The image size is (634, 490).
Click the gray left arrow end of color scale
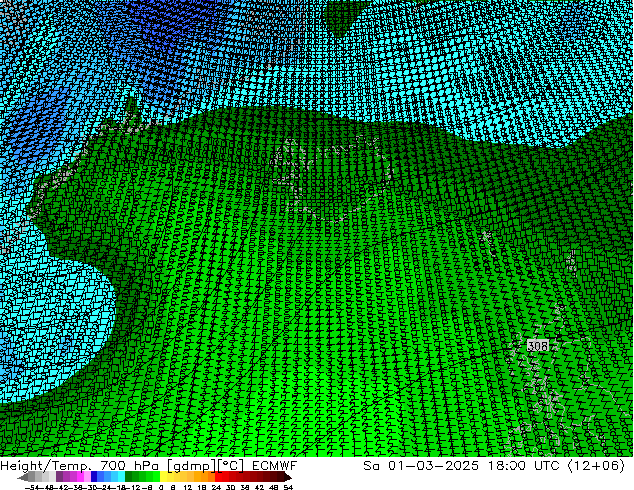[x=23, y=477]
